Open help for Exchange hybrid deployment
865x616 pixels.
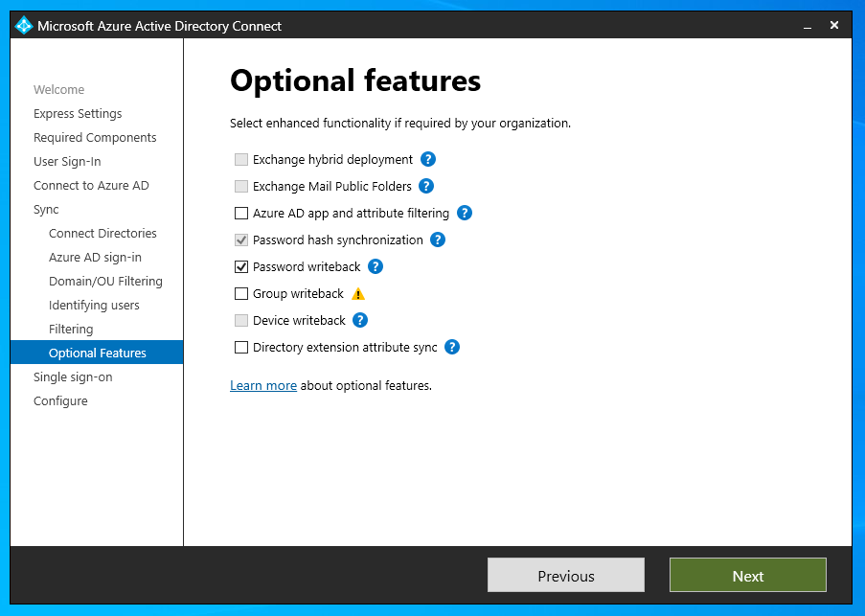(x=428, y=159)
